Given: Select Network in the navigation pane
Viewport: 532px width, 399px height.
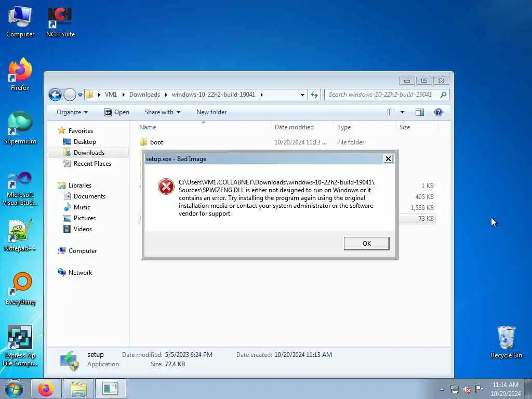Looking at the screenshot, I should 80,272.
